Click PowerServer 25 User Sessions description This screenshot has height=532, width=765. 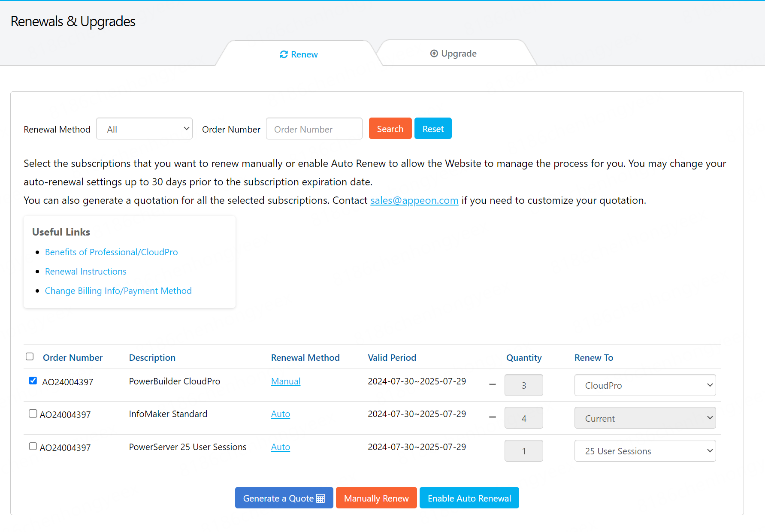(x=188, y=447)
